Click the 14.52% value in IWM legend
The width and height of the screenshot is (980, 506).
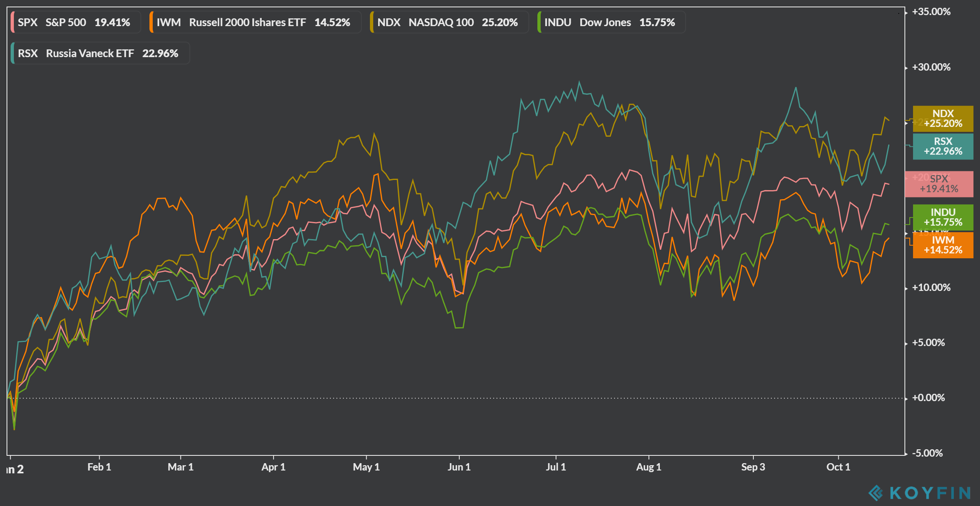tap(332, 22)
